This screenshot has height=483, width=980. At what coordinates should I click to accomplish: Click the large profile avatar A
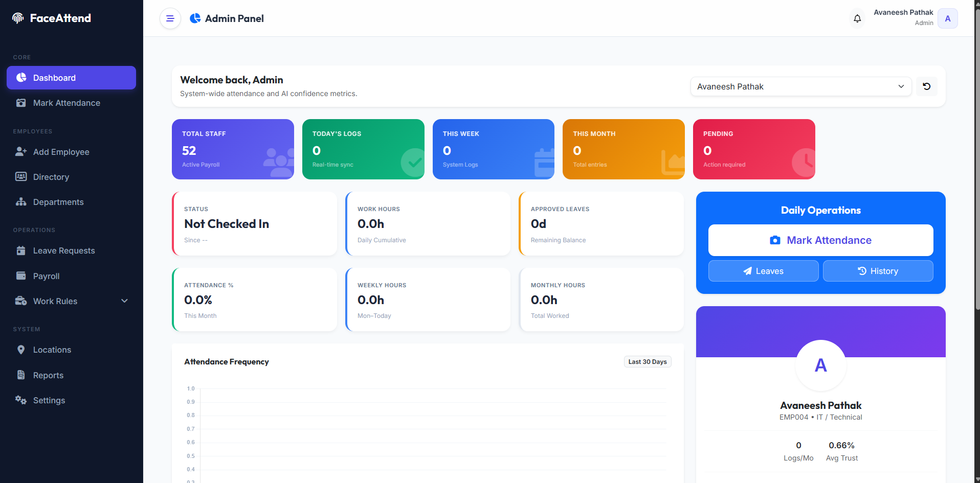820,365
